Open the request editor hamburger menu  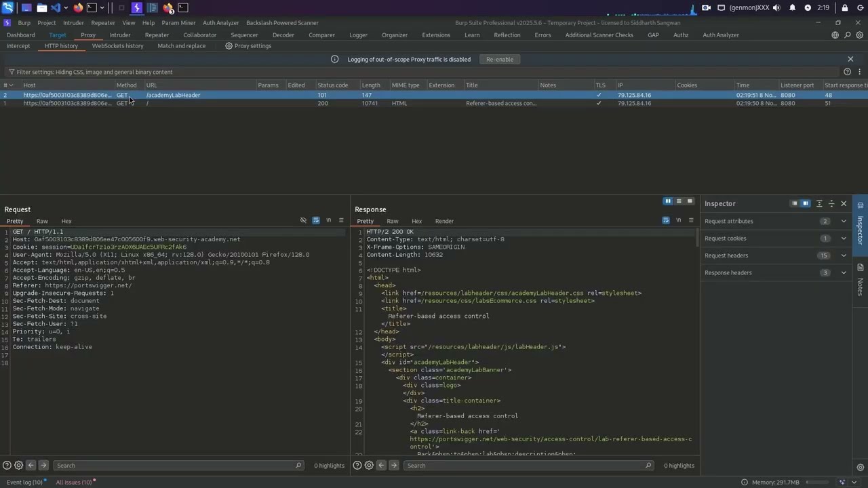(341, 220)
